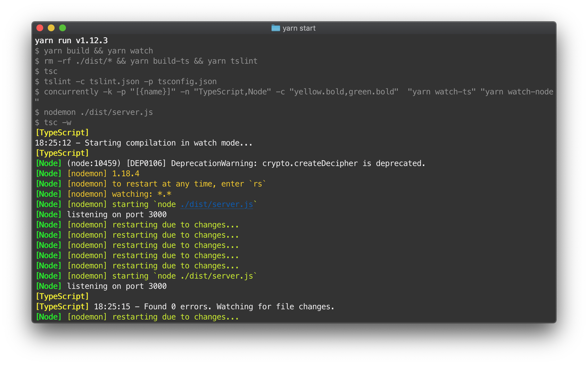Click the '$ tsc -w' command line

pyautogui.click(x=53, y=123)
